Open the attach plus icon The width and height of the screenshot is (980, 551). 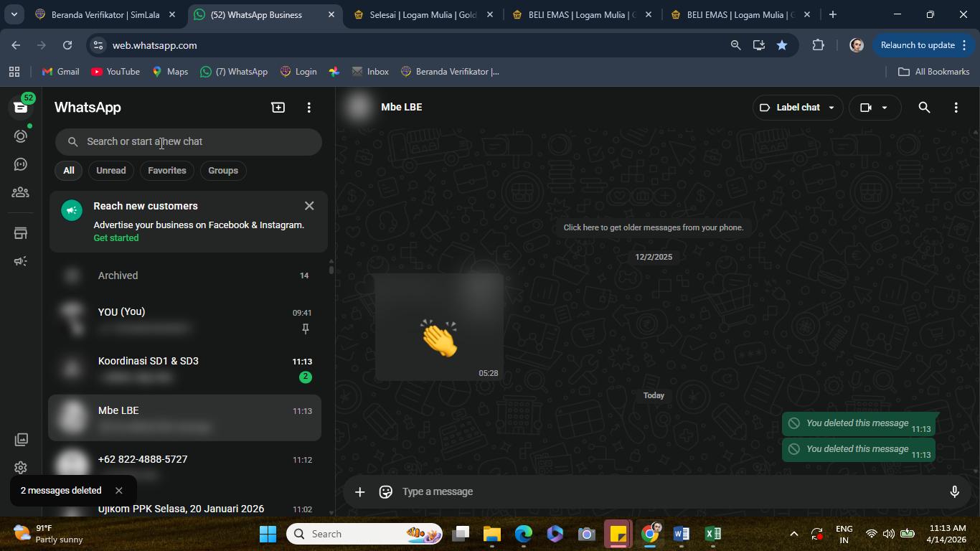359,491
